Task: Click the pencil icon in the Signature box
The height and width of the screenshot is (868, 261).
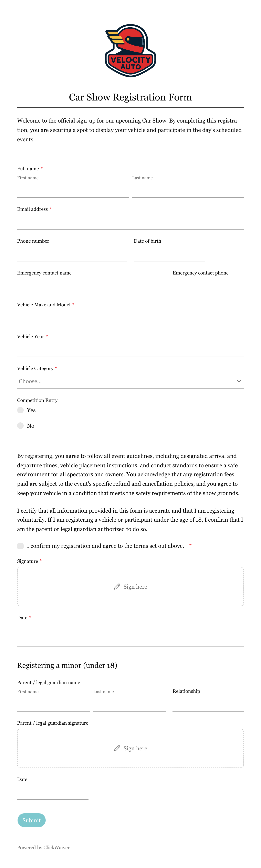Action: (x=117, y=587)
